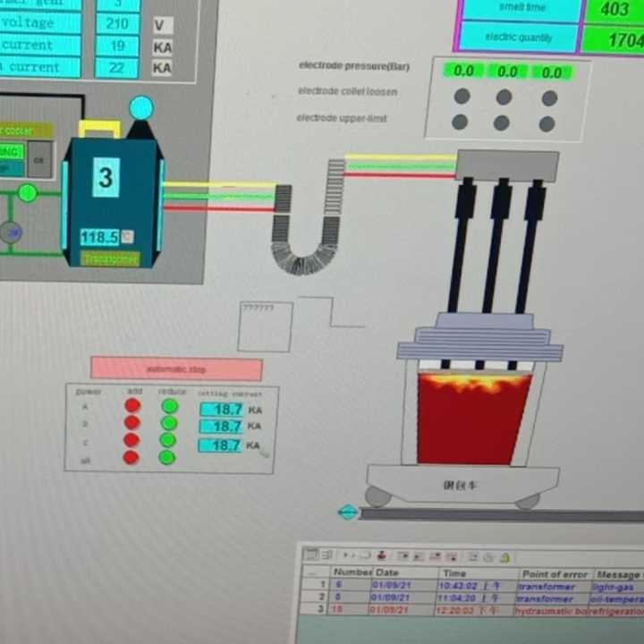
Task: Click the grey pump icon on the green pipe
Action: click(x=11, y=232)
